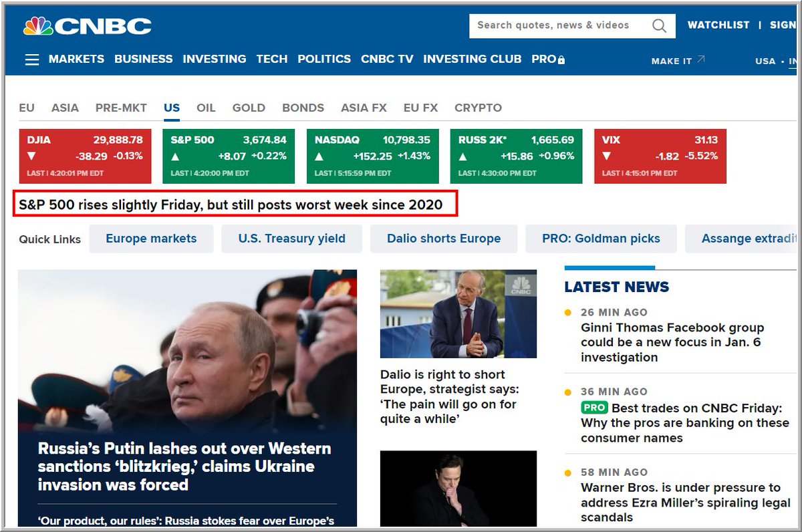Click the Assange extradition quick link
This screenshot has height=532, width=802.
[x=742, y=239]
